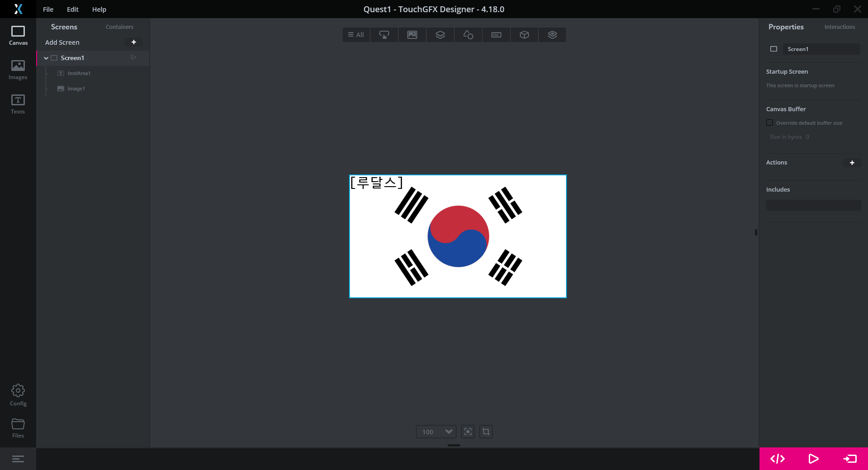This screenshot has height=470, width=868.
Task: Open the Shapes widget category
Action: coord(468,35)
